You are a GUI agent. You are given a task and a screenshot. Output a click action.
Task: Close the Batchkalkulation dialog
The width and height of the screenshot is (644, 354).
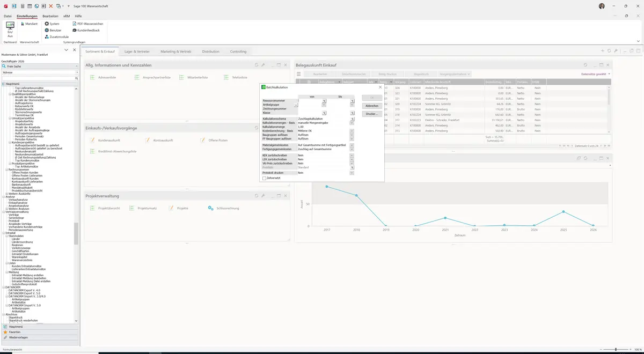pyautogui.click(x=380, y=87)
